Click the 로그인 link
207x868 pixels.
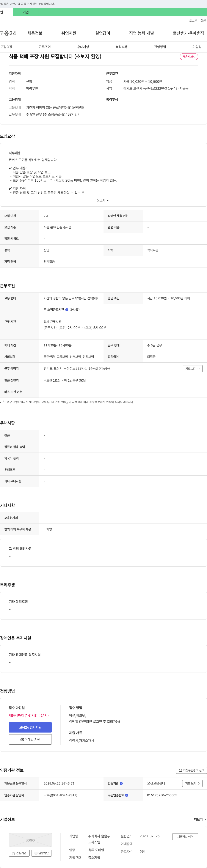tap(193, 20)
